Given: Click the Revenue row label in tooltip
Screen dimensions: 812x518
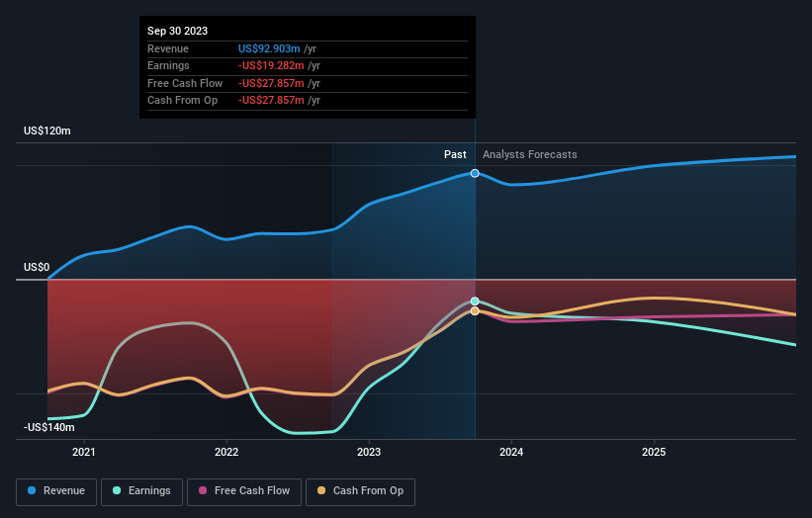Looking at the screenshot, I should (x=168, y=48).
